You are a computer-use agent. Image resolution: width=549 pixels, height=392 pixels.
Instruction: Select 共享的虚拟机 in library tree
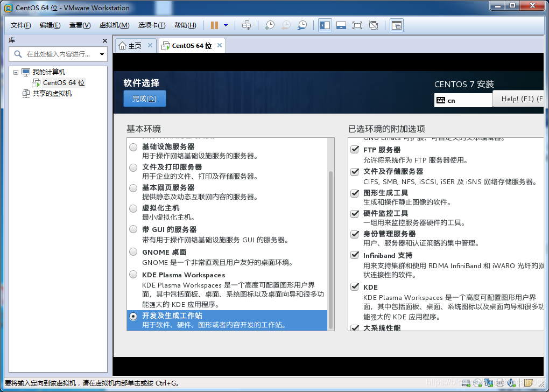tap(52, 94)
